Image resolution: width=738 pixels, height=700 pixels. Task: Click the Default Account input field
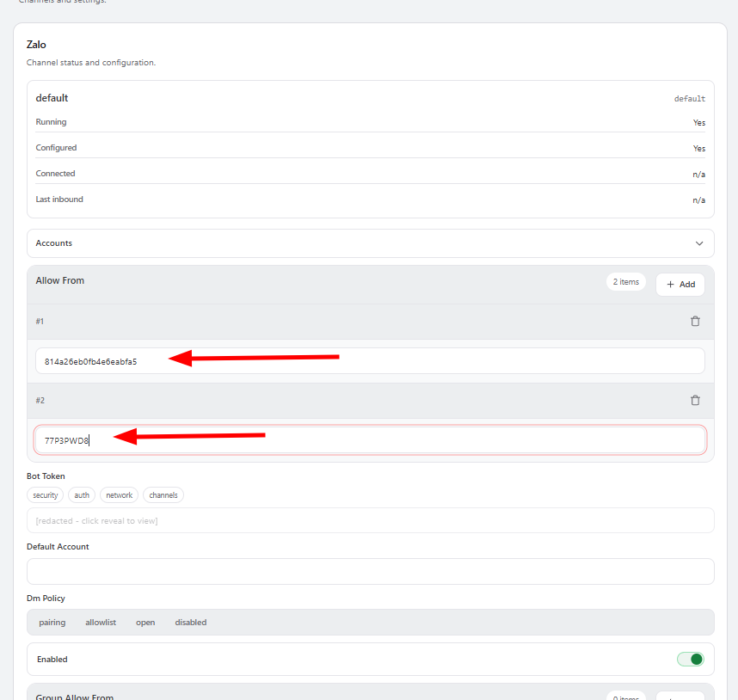[371, 571]
